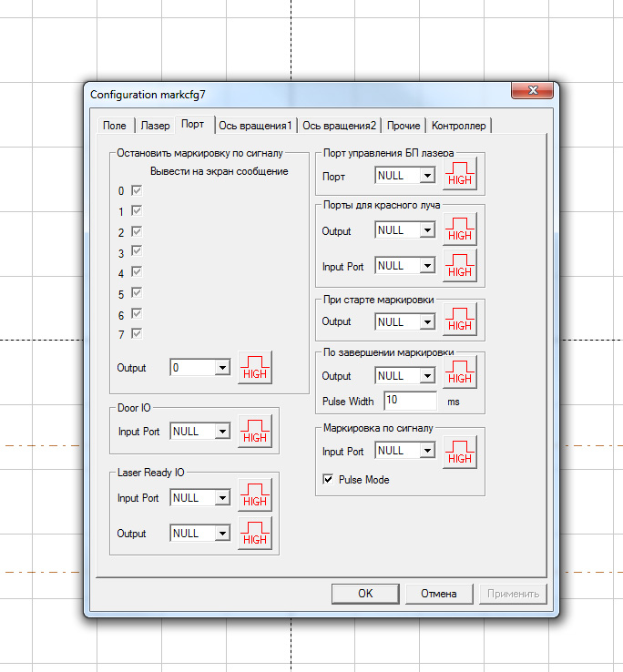The width and height of the screenshot is (623, 672).
Task: Click the OK button
Action: coord(364,594)
